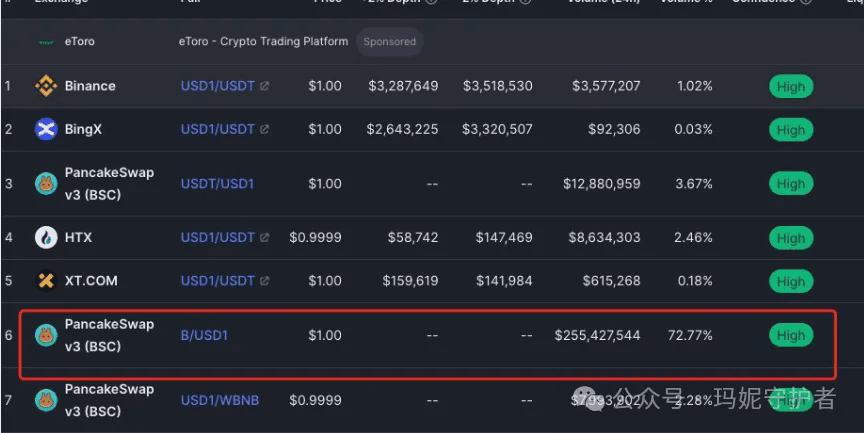Screen dimensions: 864x433
Task: Select the XT.COM exchange name
Action: click(91, 280)
